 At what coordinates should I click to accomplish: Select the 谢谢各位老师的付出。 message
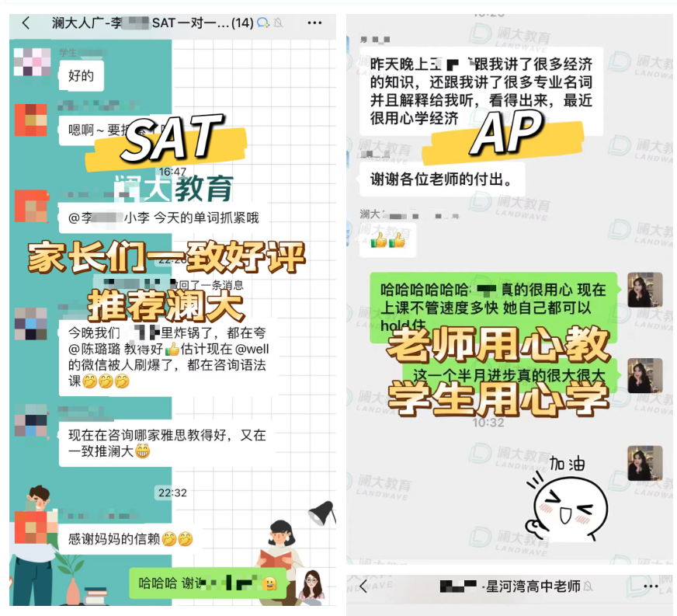click(x=442, y=179)
